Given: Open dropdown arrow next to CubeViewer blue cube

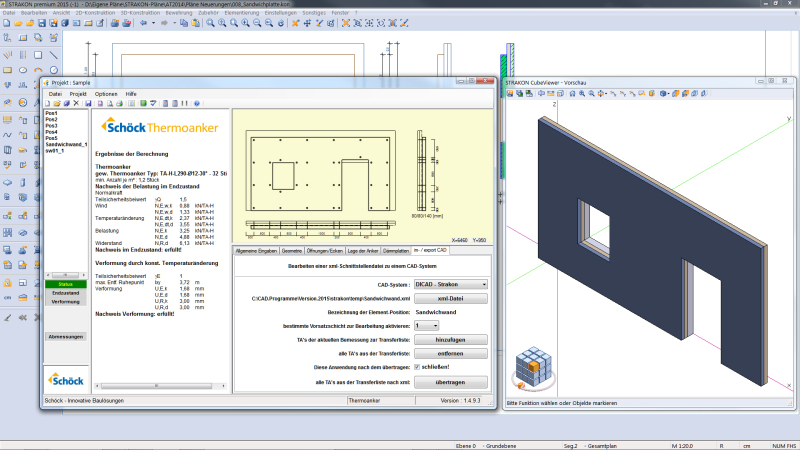Looking at the screenshot, I should pos(668,93).
